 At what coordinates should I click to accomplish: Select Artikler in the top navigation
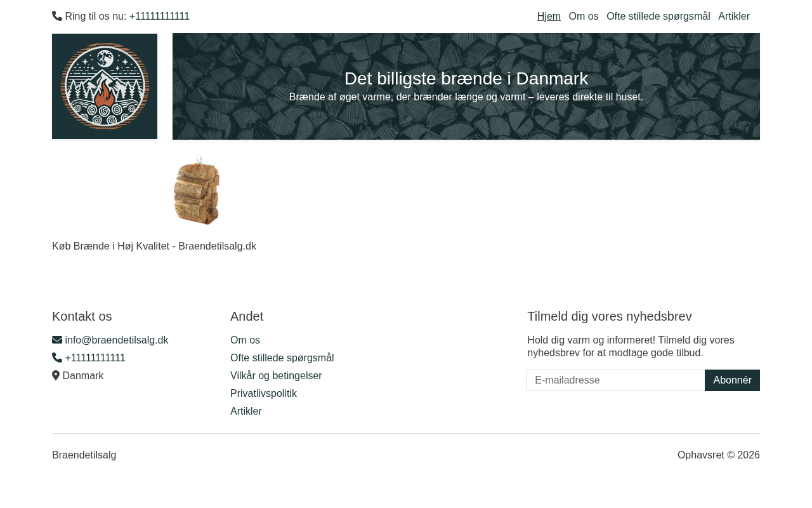pos(734,16)
